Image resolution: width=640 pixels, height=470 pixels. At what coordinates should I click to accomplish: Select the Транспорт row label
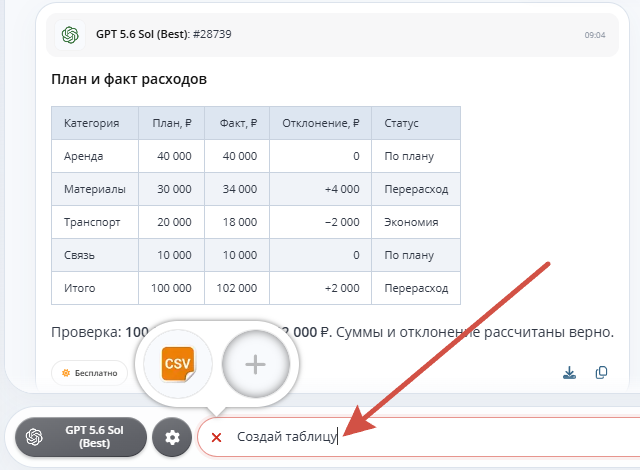coord(92,222)
